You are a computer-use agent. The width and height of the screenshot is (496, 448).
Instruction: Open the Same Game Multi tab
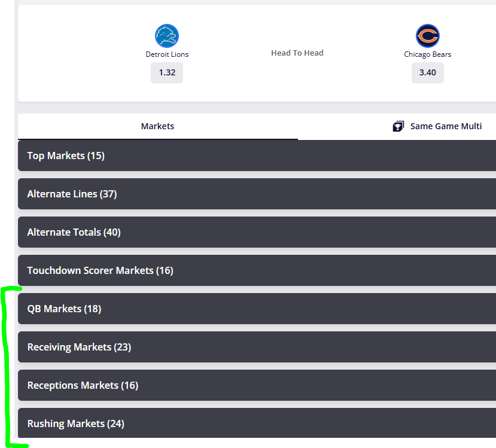(x=446, y=126)
